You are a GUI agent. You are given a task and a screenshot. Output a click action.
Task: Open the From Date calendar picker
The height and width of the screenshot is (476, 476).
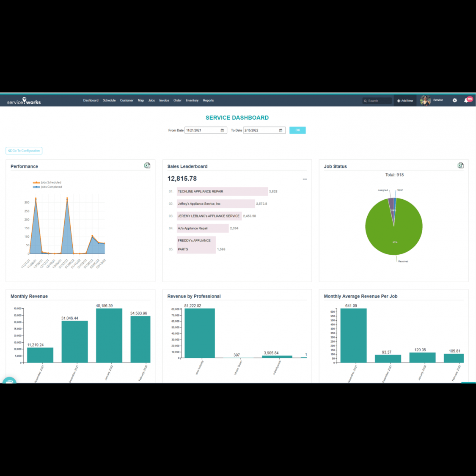tap(223, 130)
